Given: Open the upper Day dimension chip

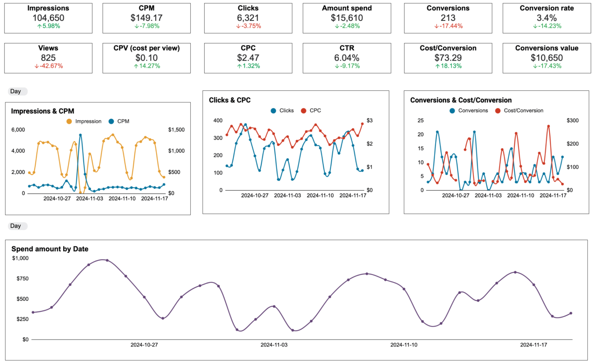Looking at the screenshot, I should [x=17, y=91].
